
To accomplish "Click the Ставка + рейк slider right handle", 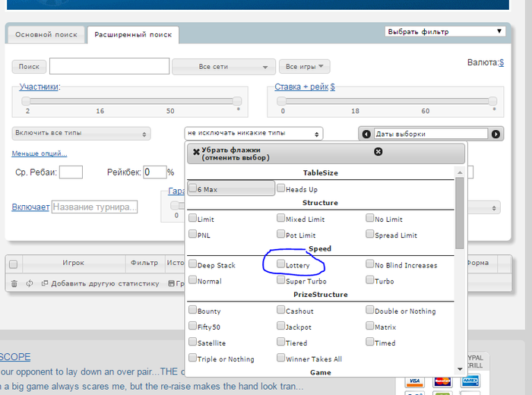I will click(492, 101).
